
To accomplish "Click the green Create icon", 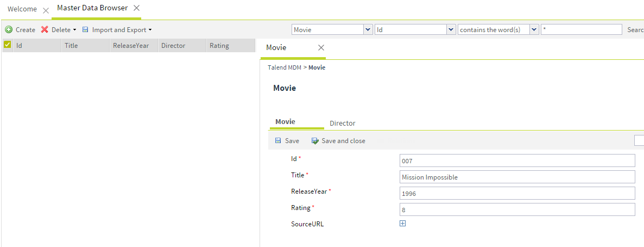I will pos(9,30).
